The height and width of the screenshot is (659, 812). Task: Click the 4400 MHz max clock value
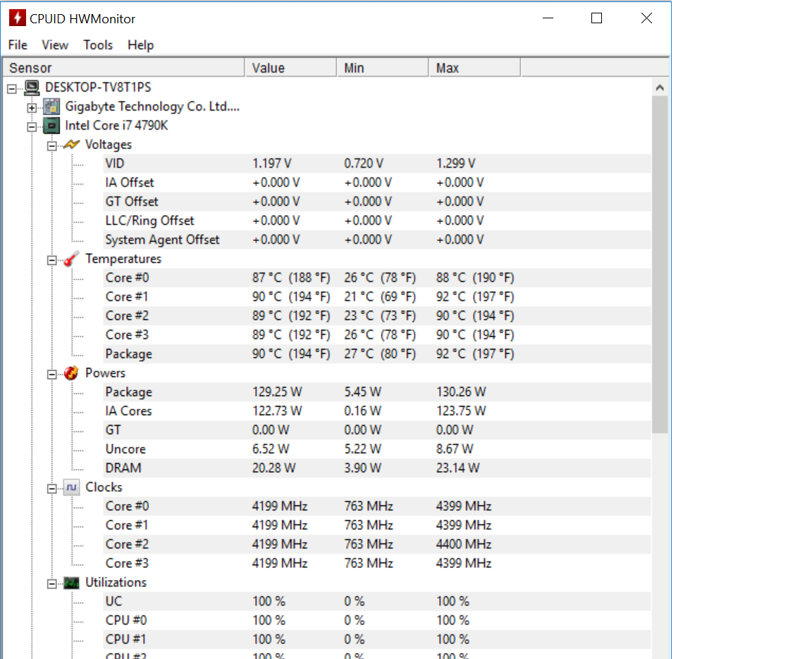464,545
